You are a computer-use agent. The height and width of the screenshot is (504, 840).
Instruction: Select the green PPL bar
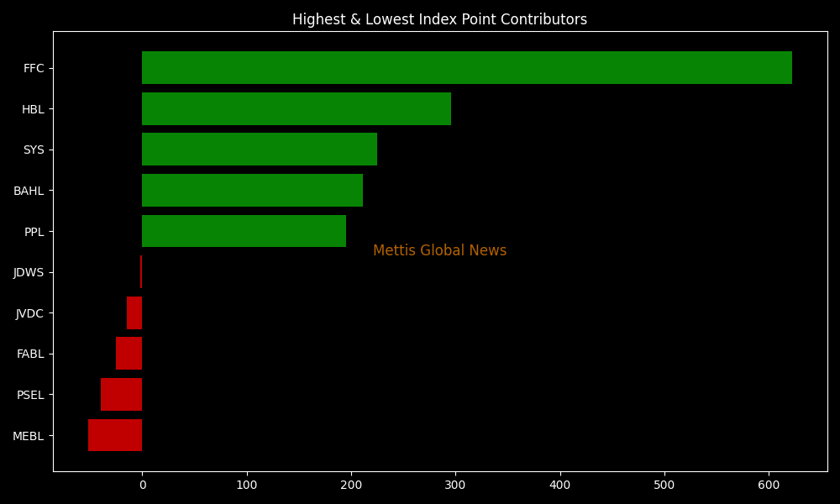[x=244, y=231]
